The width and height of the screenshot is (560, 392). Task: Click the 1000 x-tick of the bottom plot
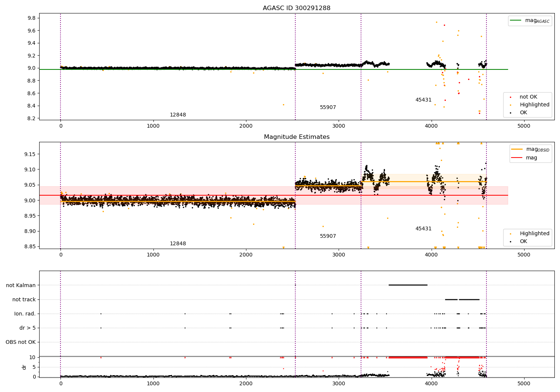click(x=153, y=383)
